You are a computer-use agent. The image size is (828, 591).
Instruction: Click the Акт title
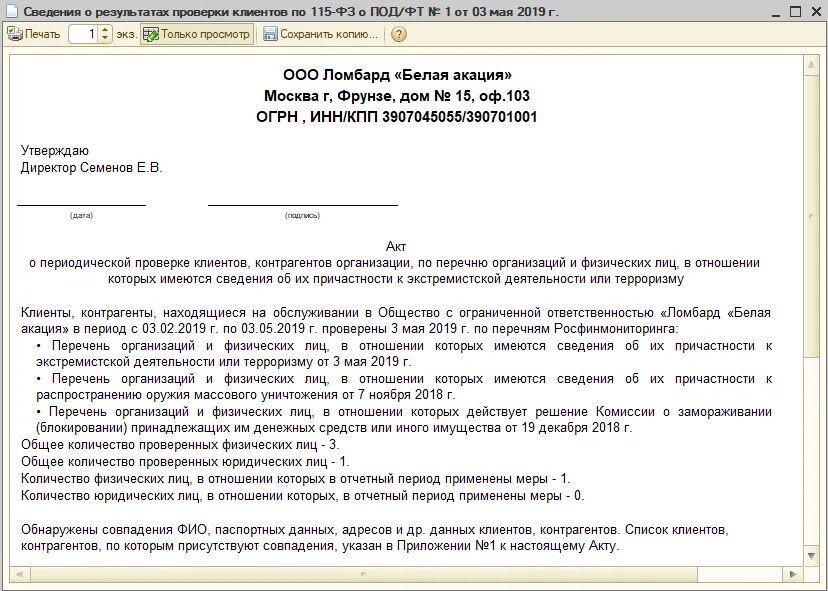click(x=396, y=247)
